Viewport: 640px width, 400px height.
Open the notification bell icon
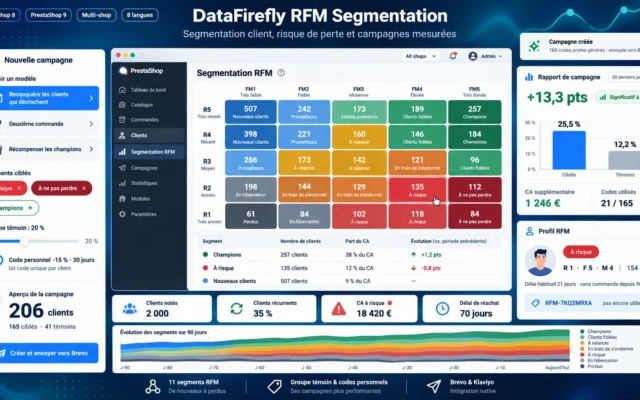453,56
